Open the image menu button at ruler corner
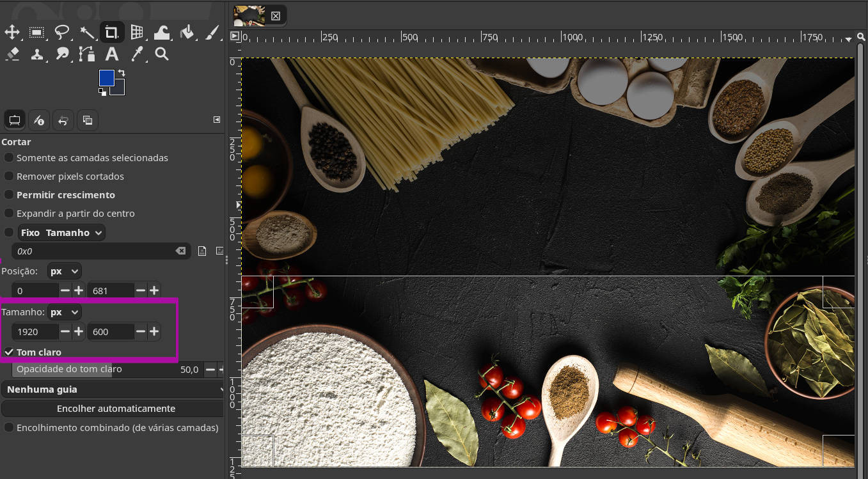The height and width of the screenshot is (479, 868). [234, 36]
